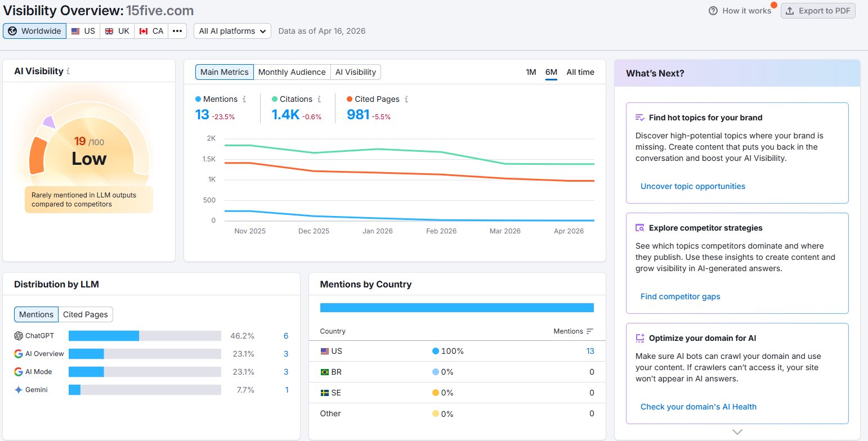
Task: Click the info icon next to Cited Pages
Action: click(406, 99)
